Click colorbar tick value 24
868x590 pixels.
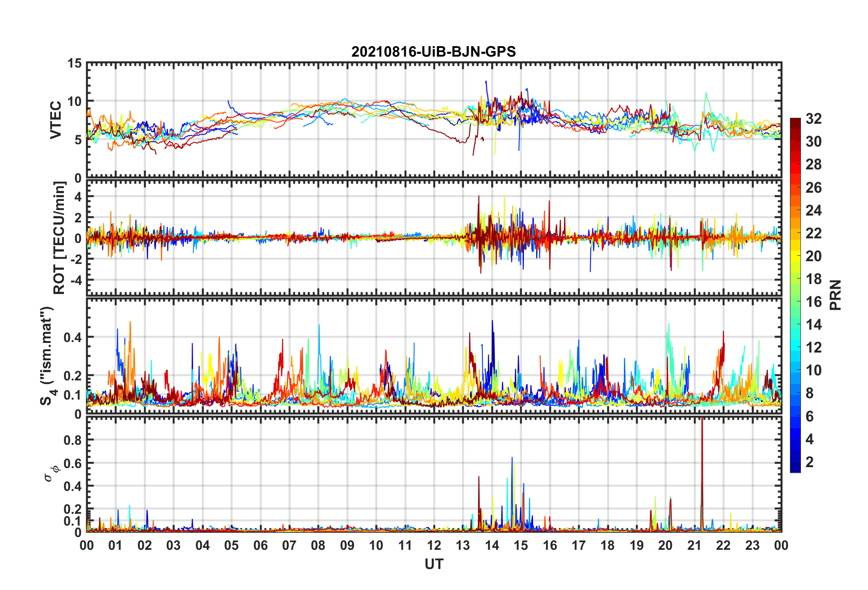(x=813, y=211)
